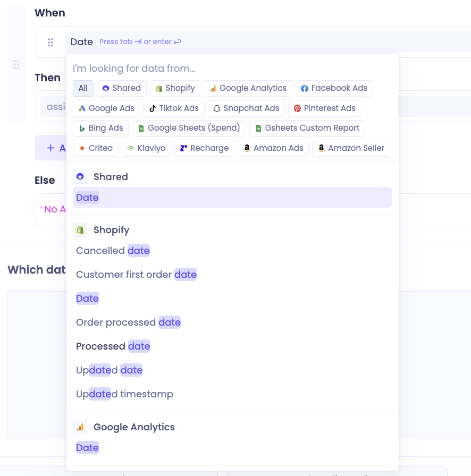Filter data by Klaviyo

[x=147, y=148]
